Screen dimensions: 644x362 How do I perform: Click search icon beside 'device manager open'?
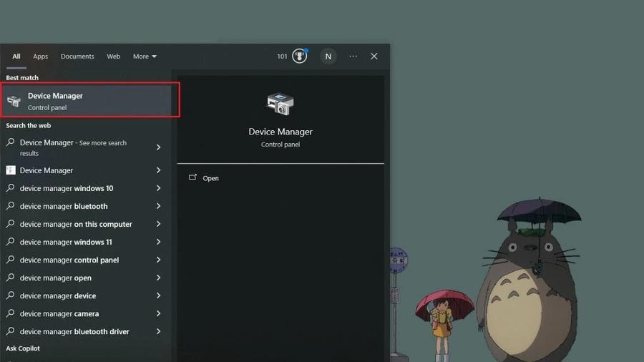coord(10,278)
